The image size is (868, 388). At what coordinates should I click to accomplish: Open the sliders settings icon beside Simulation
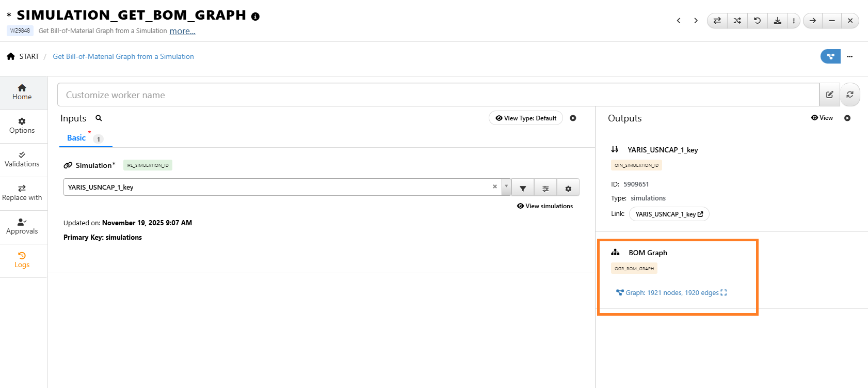click(x=545, y=188)
